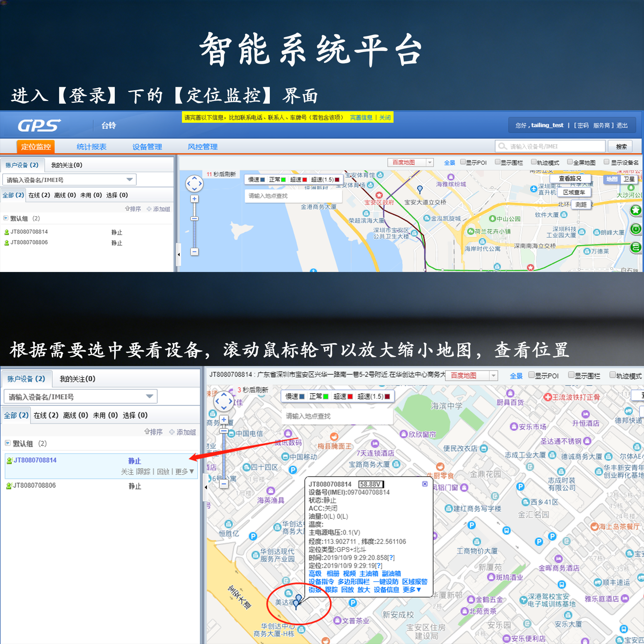The height and width of the screenshot is (644, 644).
Task: Click 完善信息 link in yellow banner
Action: (361, 117)
